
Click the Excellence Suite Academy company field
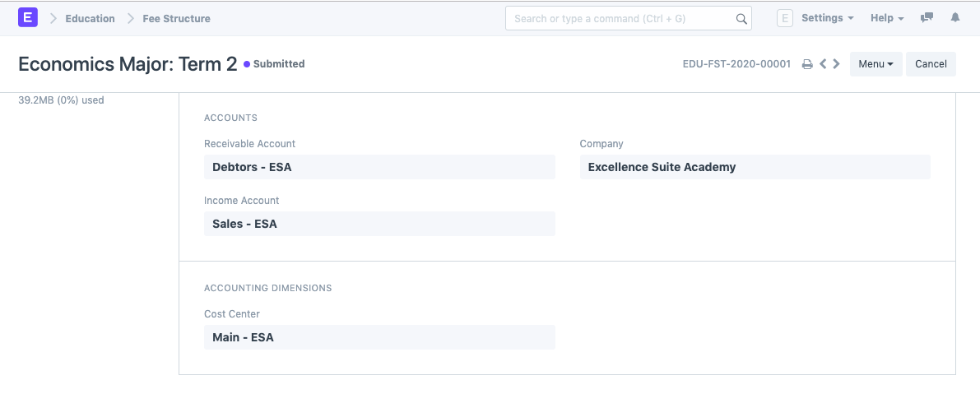coord(755,167)
